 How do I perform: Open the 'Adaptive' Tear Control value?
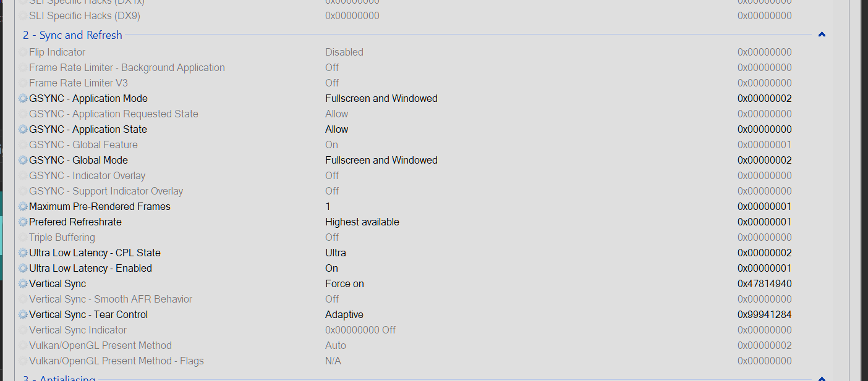coord(344,315)
